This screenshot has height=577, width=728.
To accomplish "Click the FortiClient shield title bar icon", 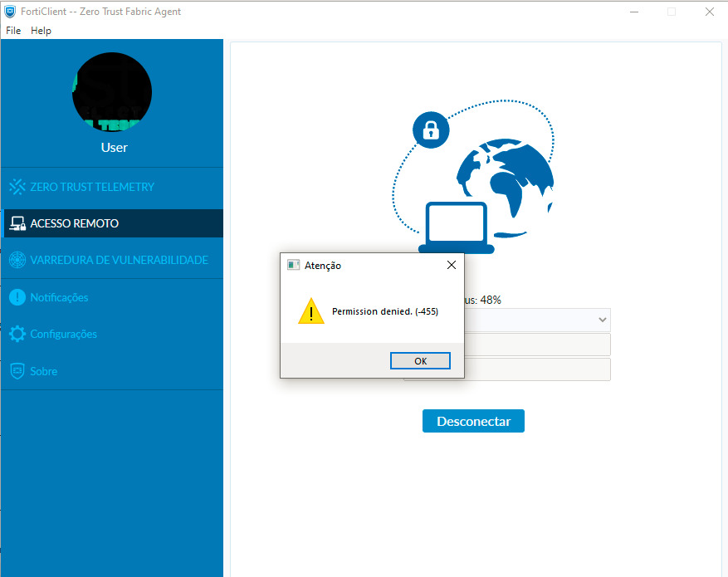I will click(10, 12).
